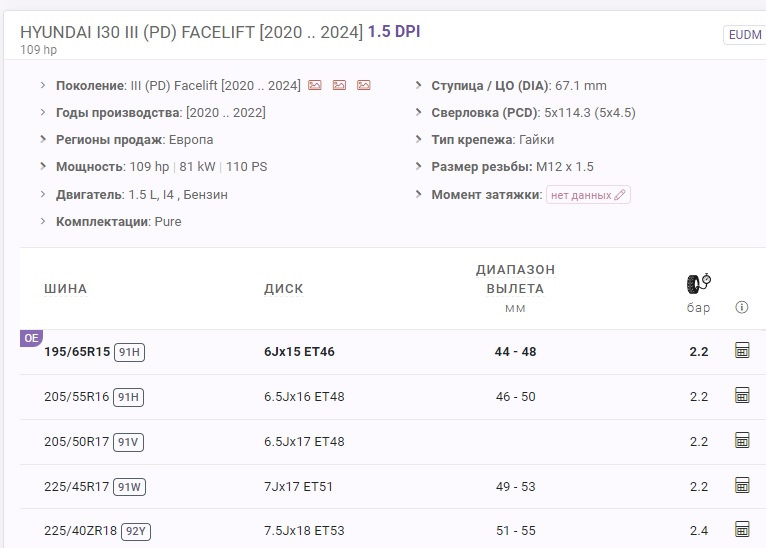Expand the Регионы продаж chevron
Screen dimensions: 766x548
coord(43,139)
